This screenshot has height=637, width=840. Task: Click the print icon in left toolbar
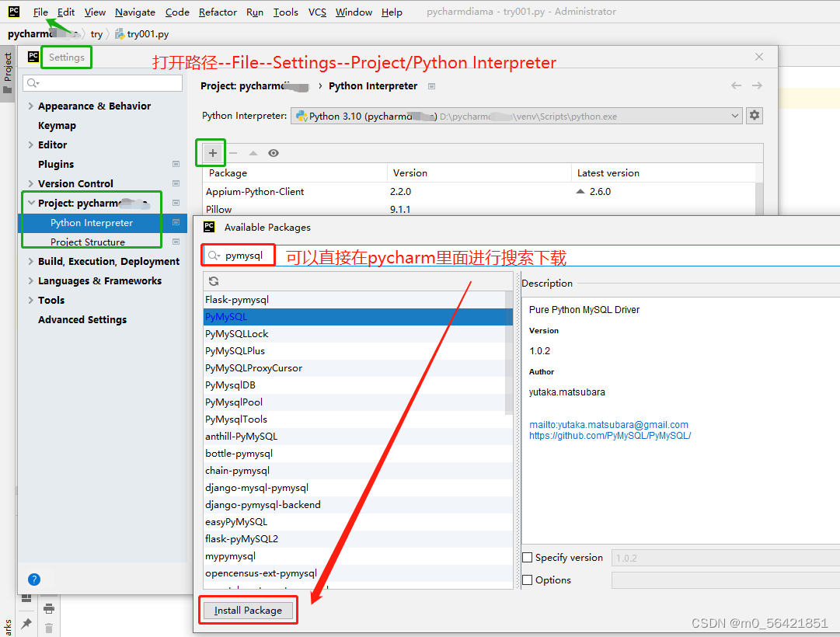(x=49, y=608)
